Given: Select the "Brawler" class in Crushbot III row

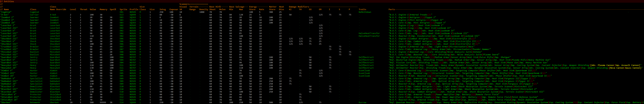Looking at the screenshot, I should [34, 47].
